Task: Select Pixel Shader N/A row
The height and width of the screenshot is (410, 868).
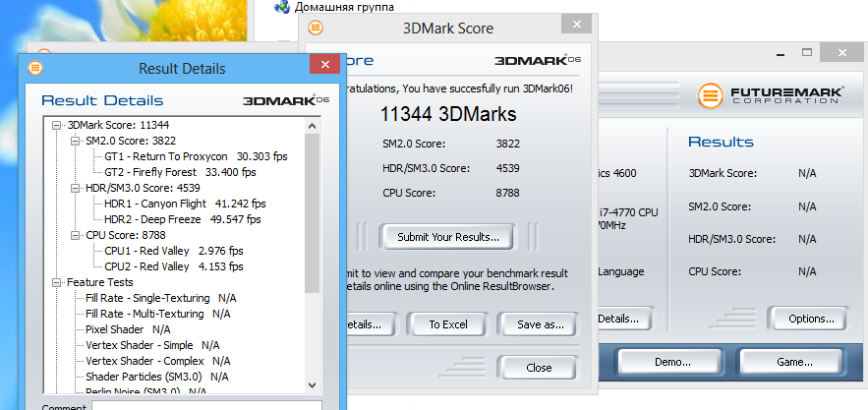Action: (x=128, y=329)
